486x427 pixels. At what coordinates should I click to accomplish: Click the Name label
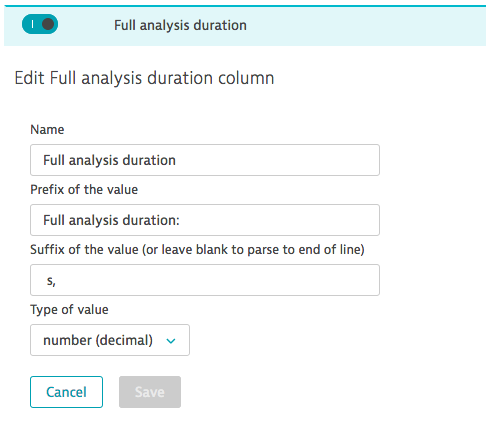pos(47,130)
